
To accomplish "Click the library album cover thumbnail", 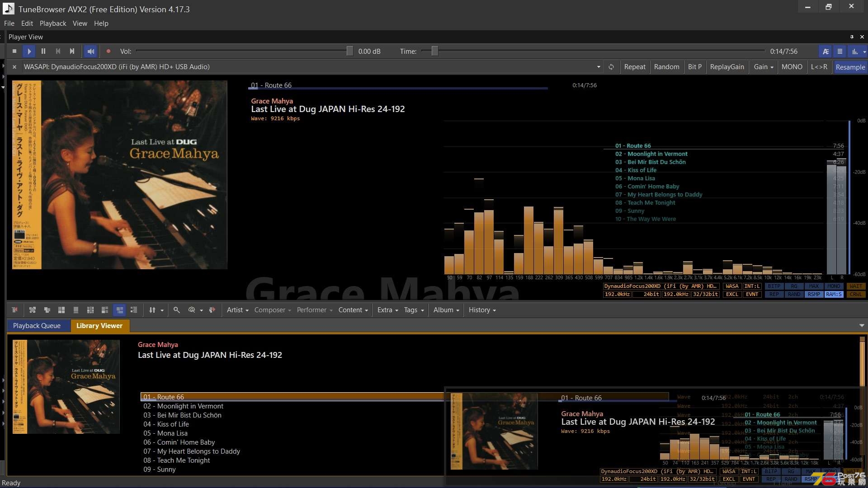I will coord(66,387).
